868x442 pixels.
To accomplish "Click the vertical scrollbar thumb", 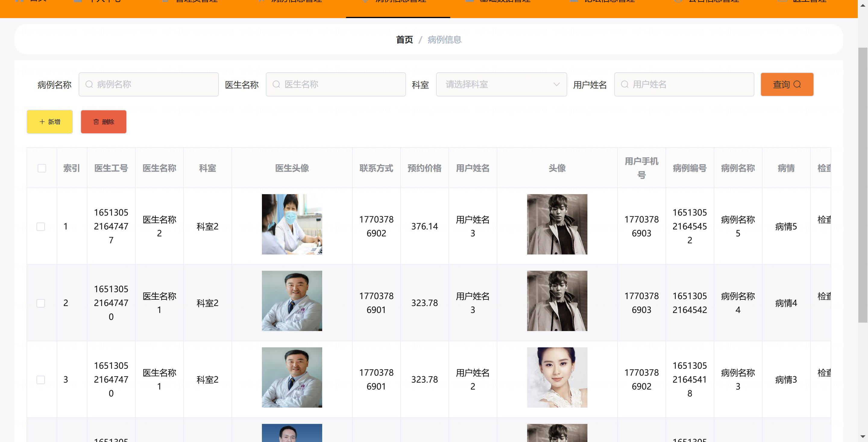I will pos(863,185).
